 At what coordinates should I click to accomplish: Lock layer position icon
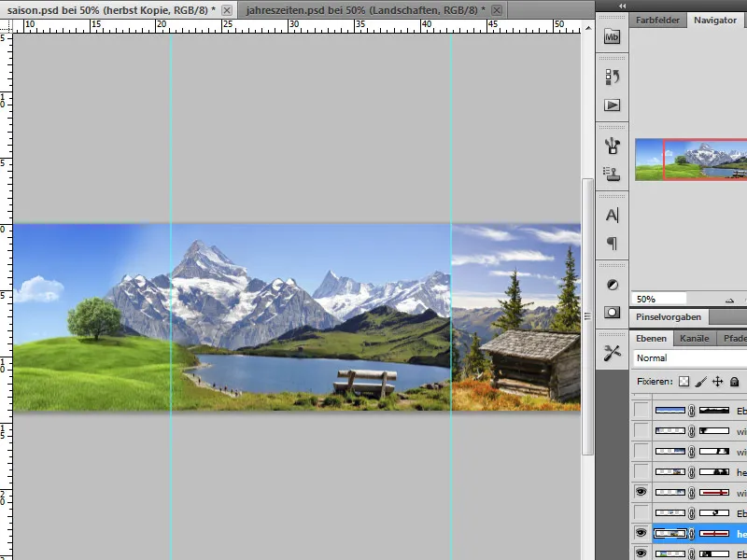[717, 382]
